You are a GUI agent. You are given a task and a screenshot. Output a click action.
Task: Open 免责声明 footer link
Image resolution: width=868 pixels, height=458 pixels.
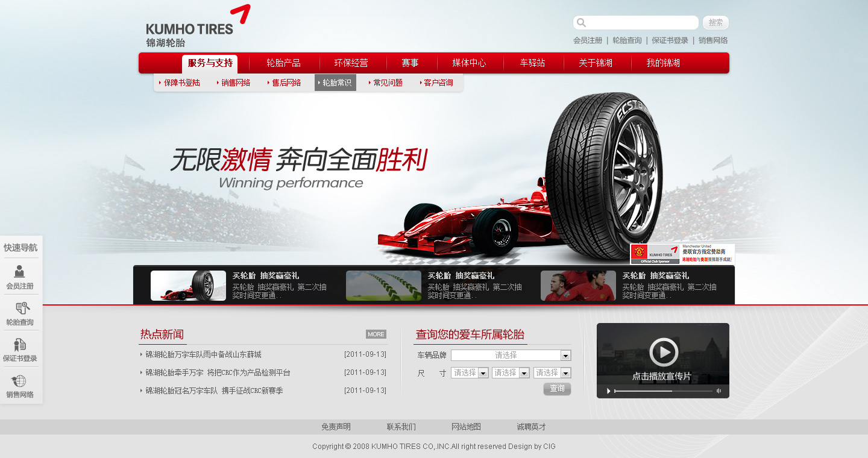coord(336,427)
